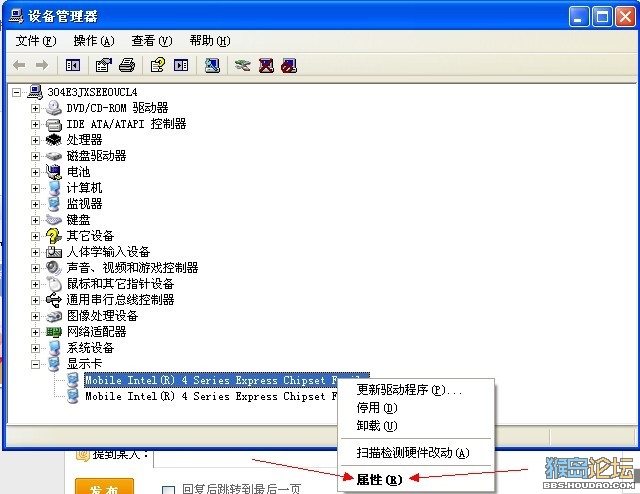Click the IDE ATA/ATAPI controller icon
The image size is (640, 494).
pos(53,124)
